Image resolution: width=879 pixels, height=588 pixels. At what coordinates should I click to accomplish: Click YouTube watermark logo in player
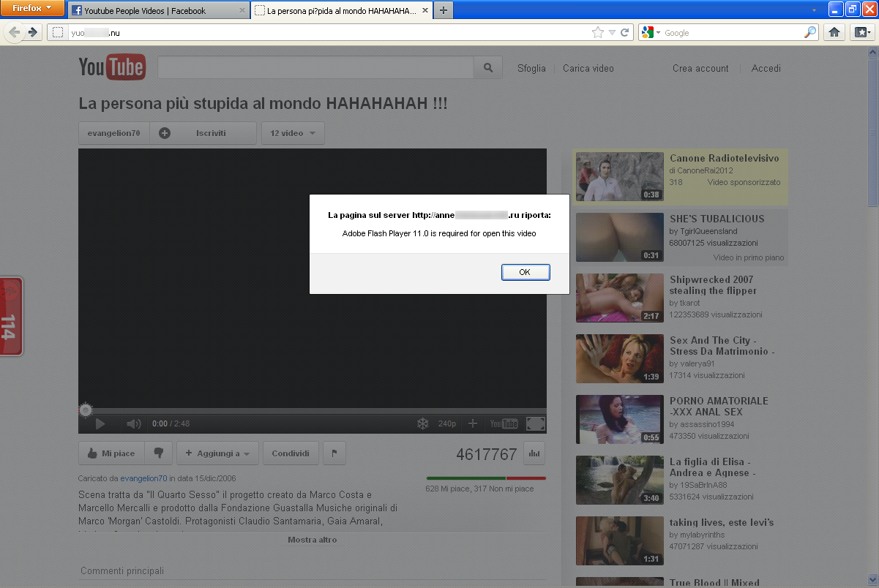click(504, 423)
